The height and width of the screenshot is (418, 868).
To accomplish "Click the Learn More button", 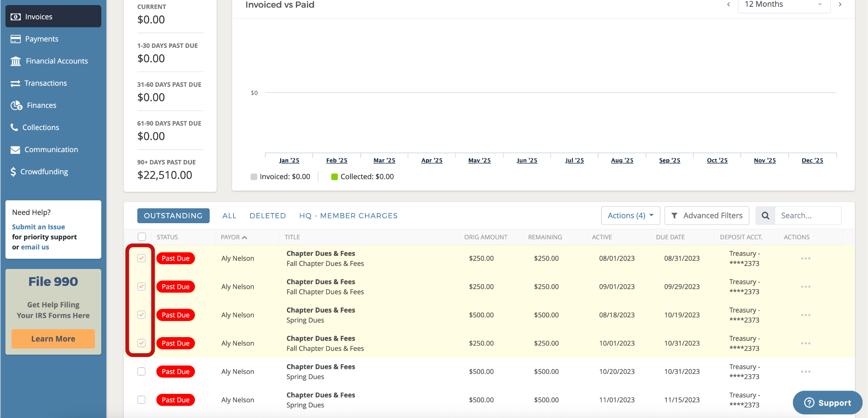I will pos(53,339).
